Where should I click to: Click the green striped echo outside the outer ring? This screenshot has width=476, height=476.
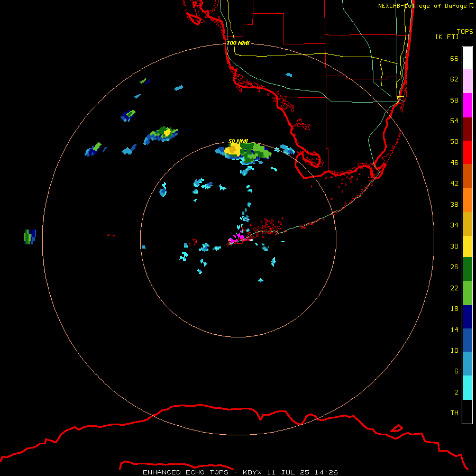coord(30,237)
